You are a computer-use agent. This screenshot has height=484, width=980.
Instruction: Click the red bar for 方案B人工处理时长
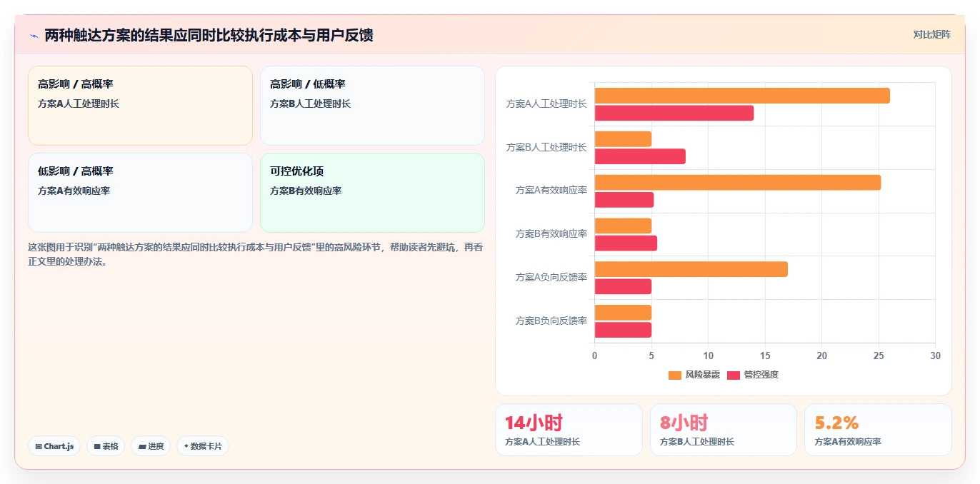(640, 156)
